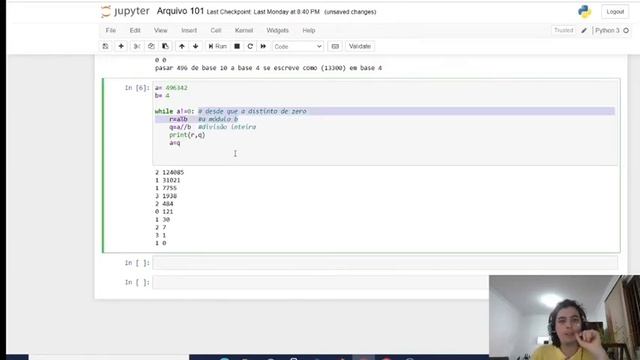
Task: Click the first empty cell input
Action: click(385, 263)
